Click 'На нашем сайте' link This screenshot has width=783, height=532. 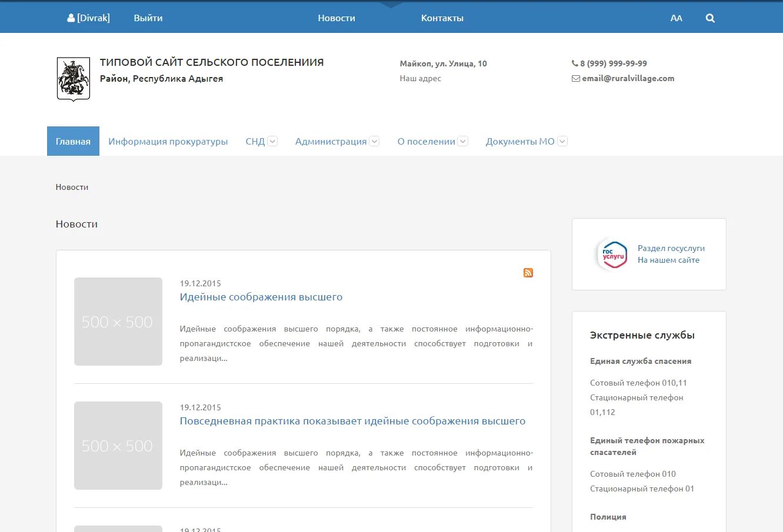669,260
